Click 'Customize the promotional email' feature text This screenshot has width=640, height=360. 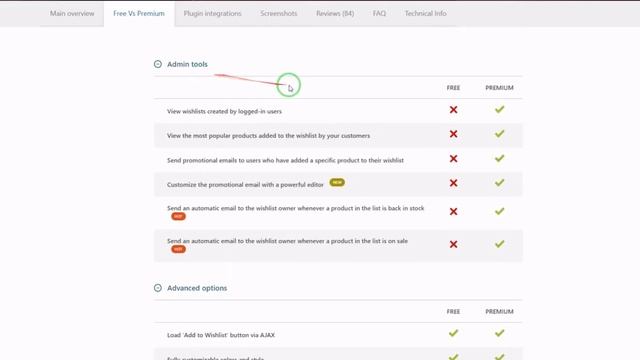click(245, 184)
